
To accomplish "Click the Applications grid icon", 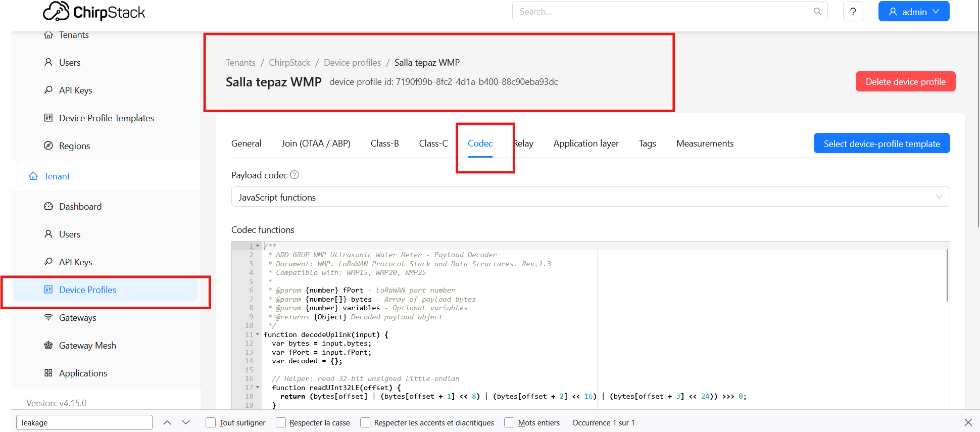I will pyautogui.click(x=48, y=373).
